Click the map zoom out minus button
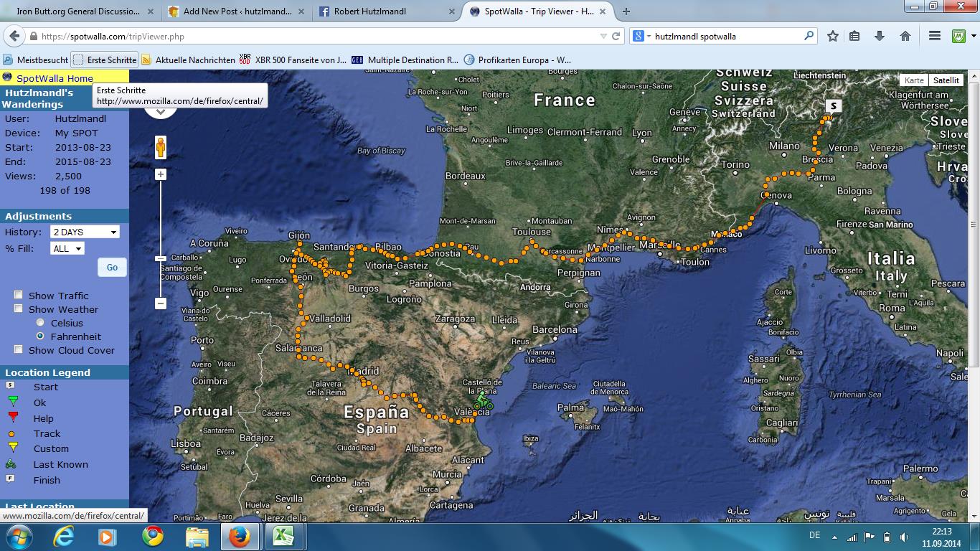The width and height of the screenshot is (980, 551). (x=161, y=303)
